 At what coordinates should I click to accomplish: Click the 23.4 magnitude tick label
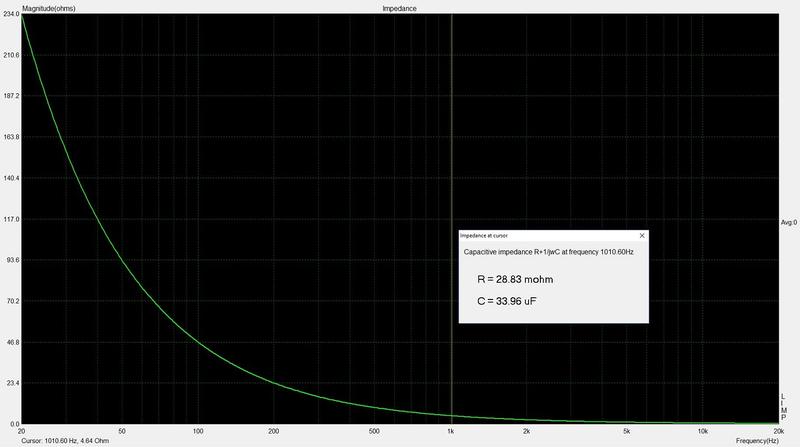[x=12, y=383]
